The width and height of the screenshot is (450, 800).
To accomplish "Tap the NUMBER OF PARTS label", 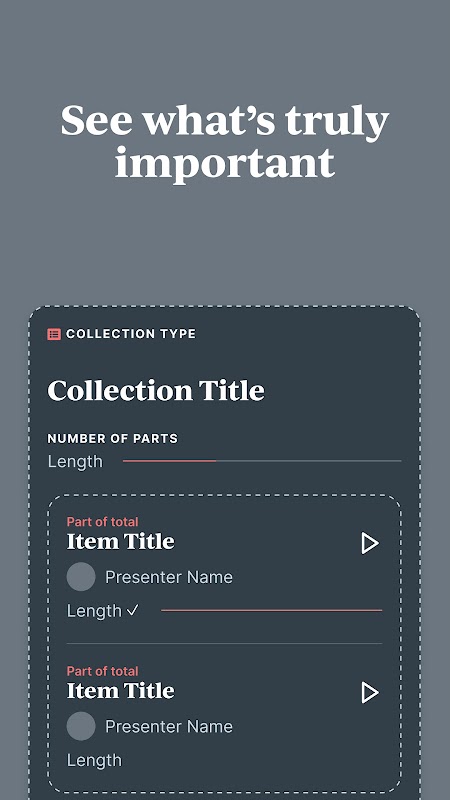I will pos(113,438).
